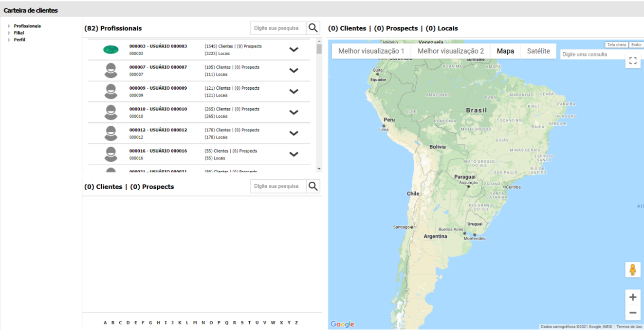Click the Tela cheia button
The image size is (644, 330).
coord(616,44)
